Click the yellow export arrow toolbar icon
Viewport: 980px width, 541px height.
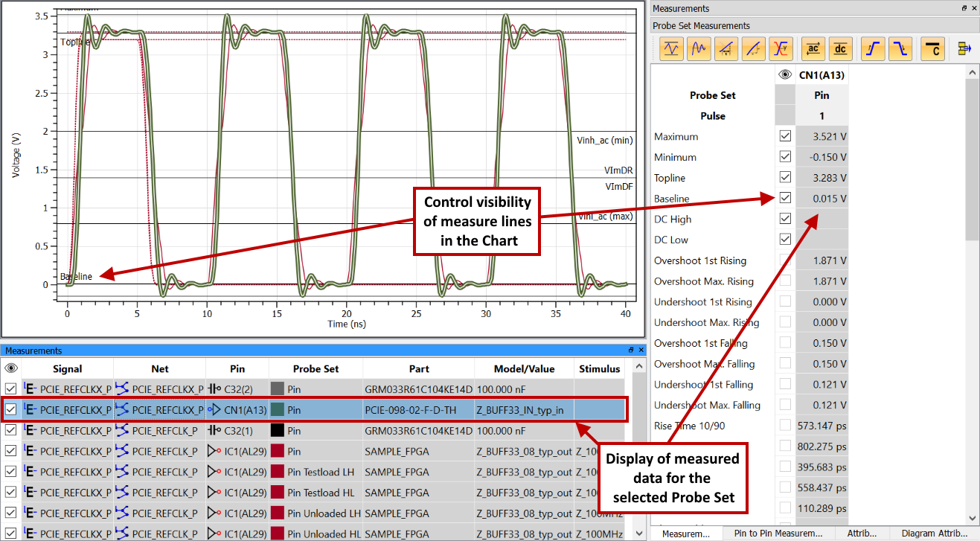coord(965,49)
